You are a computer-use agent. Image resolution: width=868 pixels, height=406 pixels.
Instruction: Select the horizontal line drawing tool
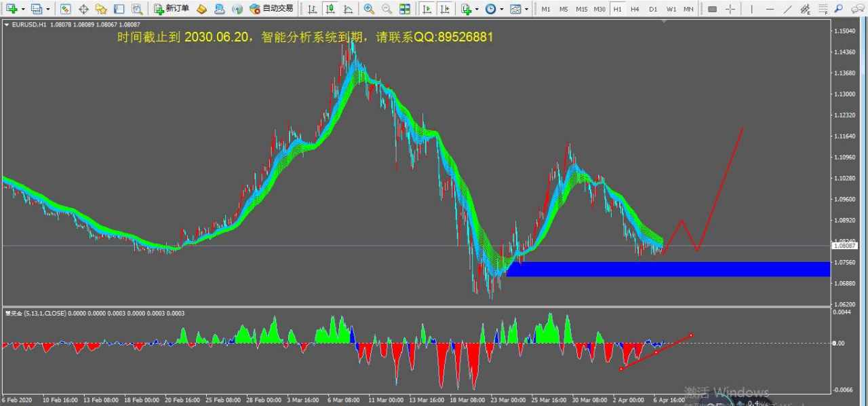[x=769, y=9]
